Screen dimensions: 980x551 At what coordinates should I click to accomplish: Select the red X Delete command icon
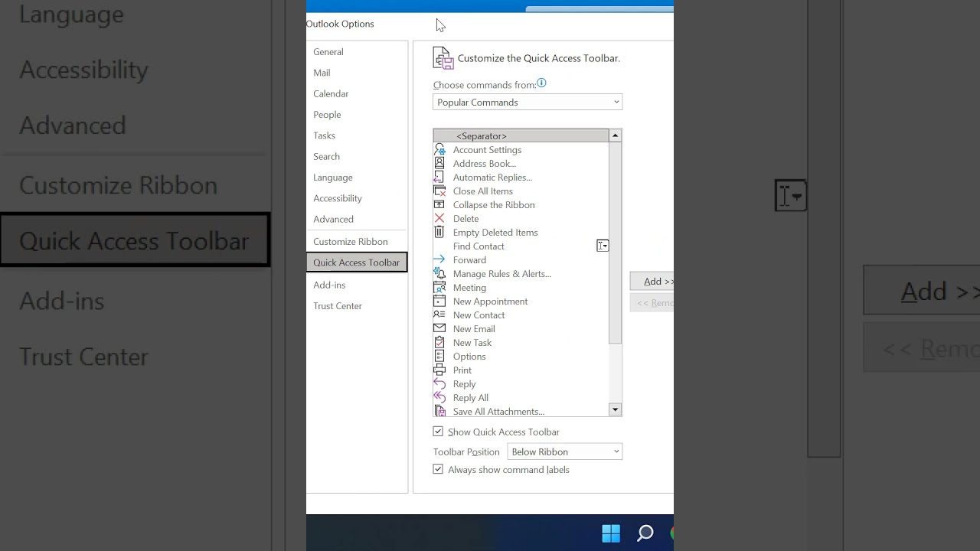tap(439, 219)
